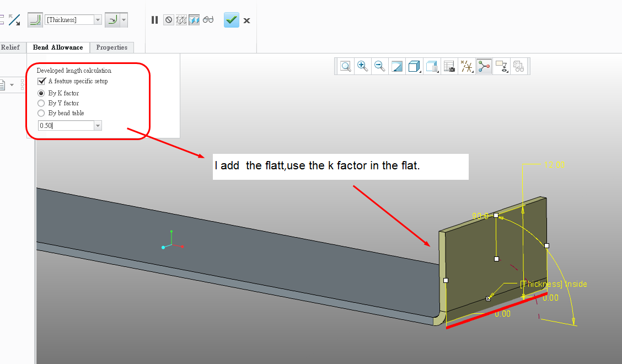Click the 90.0 angle dimension
The image size is (622, 364).
click(480, 216)
